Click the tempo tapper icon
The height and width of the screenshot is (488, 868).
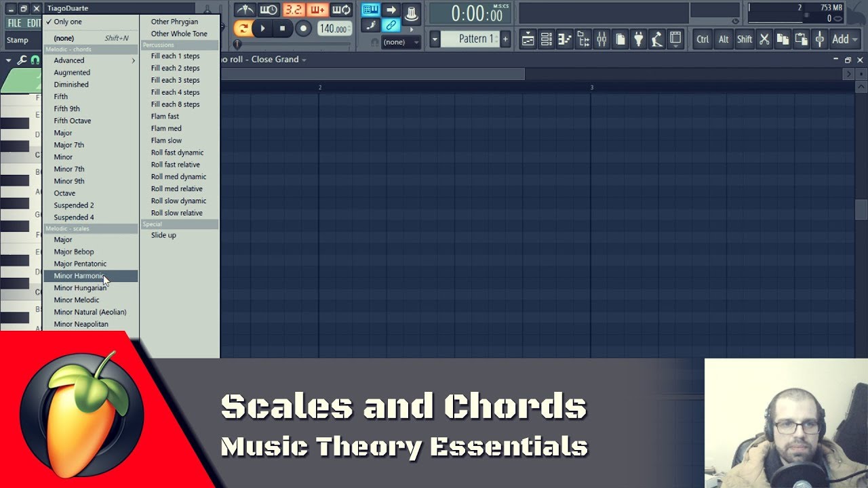(657, 39)
